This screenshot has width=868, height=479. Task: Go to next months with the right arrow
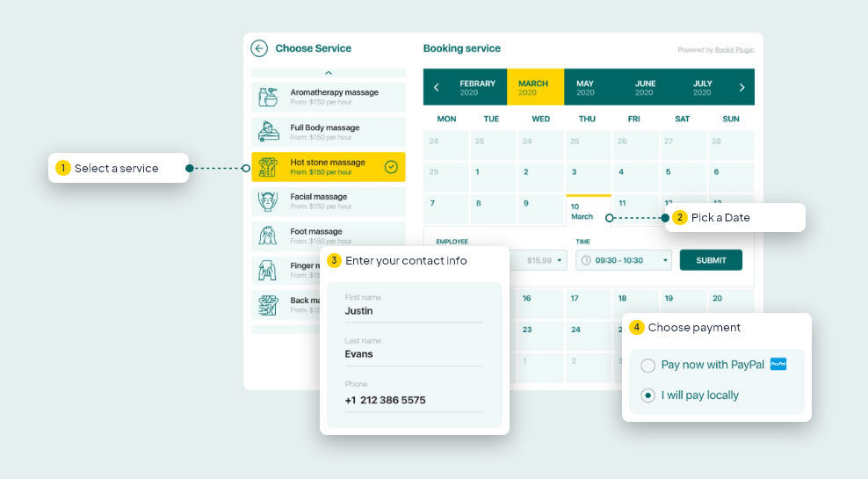point(741,87)
